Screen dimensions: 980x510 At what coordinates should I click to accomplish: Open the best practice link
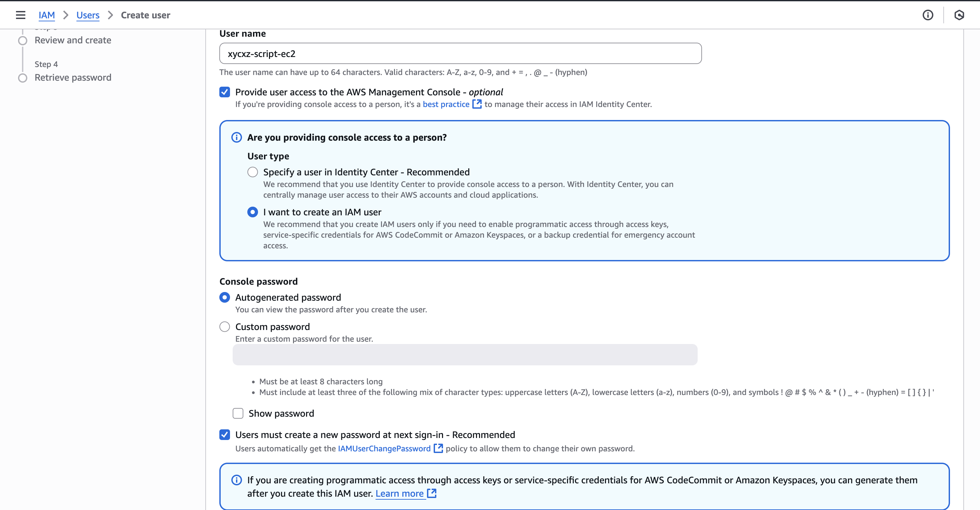tap(446, 104)
